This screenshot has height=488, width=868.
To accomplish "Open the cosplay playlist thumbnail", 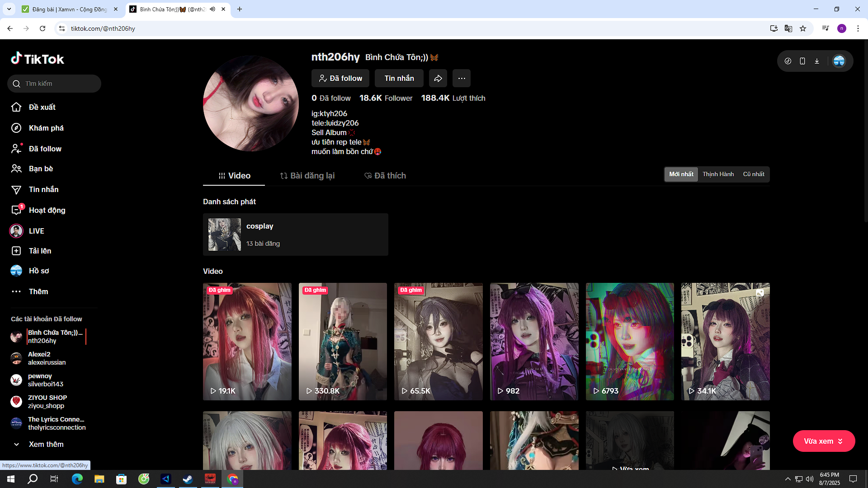I will [224, 235].
